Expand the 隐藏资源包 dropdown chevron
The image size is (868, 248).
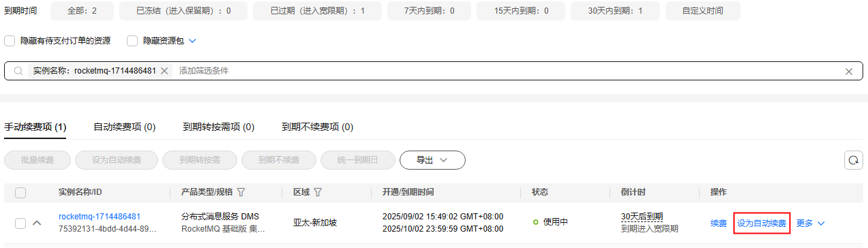coord(192,41)
